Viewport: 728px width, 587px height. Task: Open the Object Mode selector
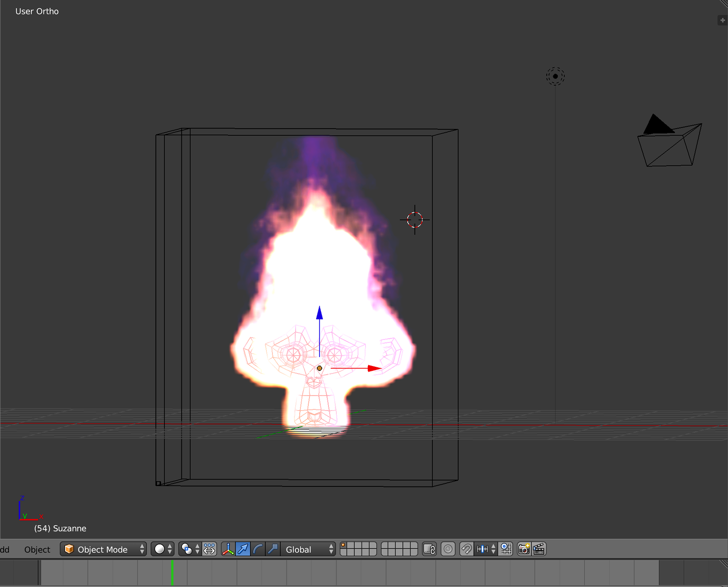coord(103,549)
